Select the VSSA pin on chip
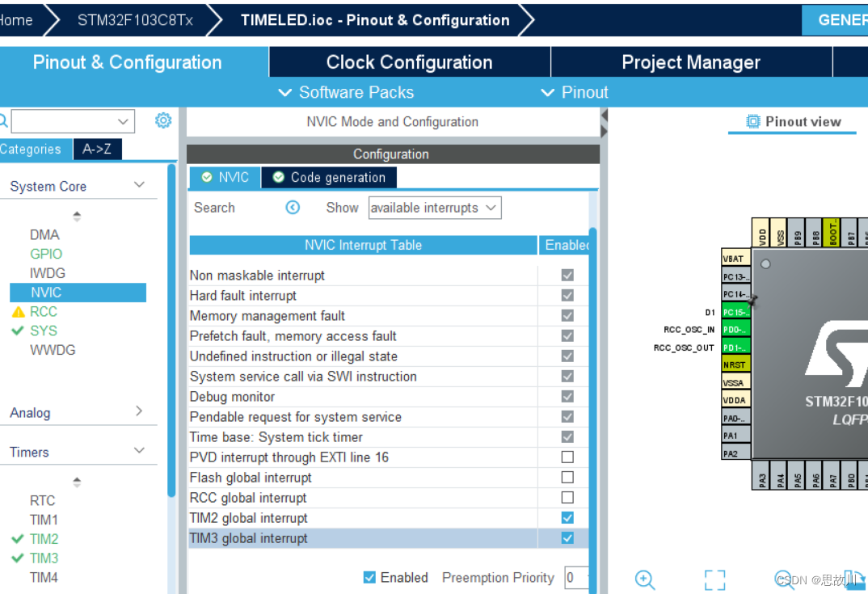Image resolution: width=868 pixels, height=594 pixels. (735, 382)
